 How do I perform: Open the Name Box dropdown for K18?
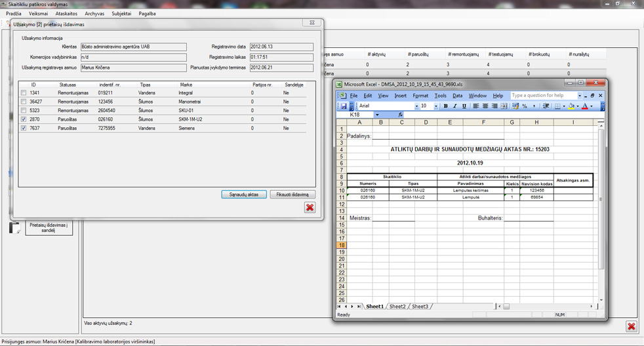click(x=377, y=115)
